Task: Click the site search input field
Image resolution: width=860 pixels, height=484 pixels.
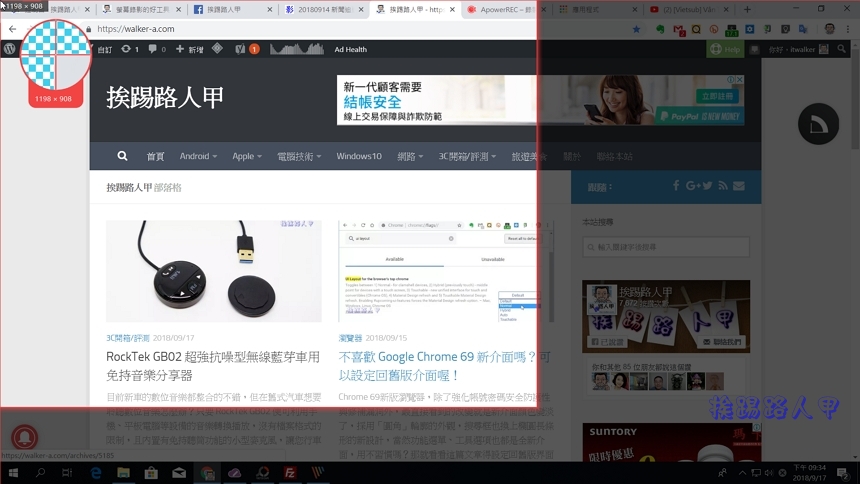Action: pos(666,247)
